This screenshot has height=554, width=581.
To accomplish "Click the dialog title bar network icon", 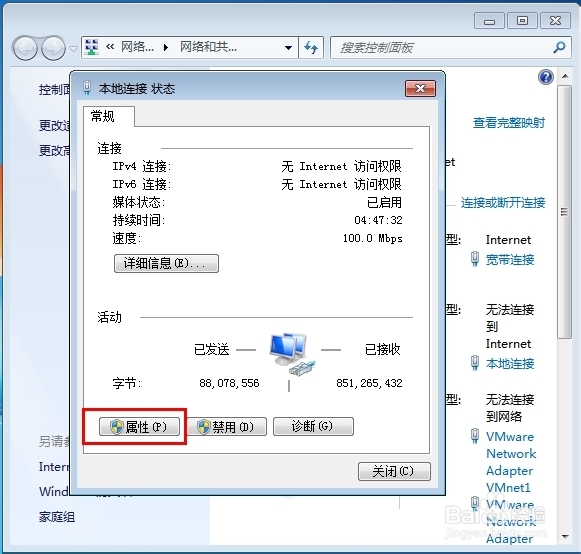I will tap(87, 88).
